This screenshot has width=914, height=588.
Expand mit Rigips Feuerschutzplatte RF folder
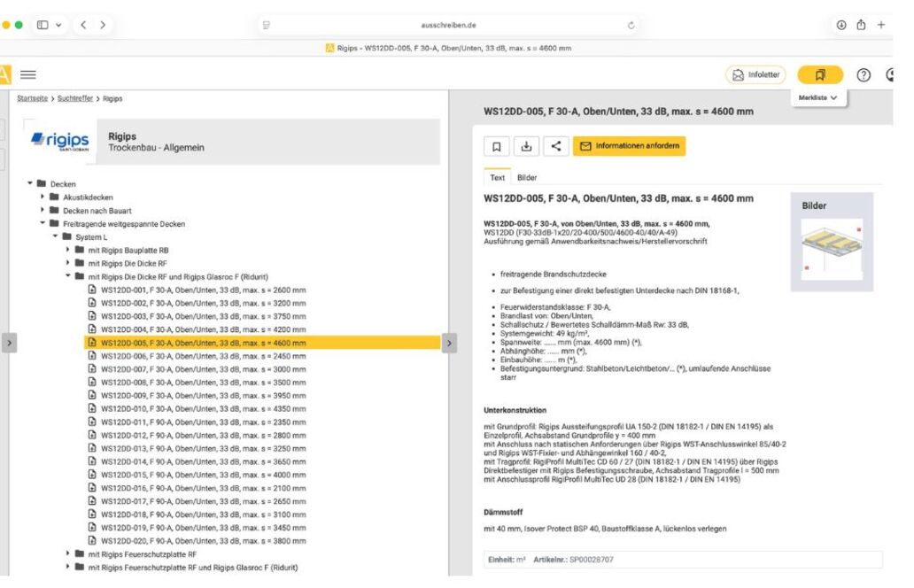(67, 553)
